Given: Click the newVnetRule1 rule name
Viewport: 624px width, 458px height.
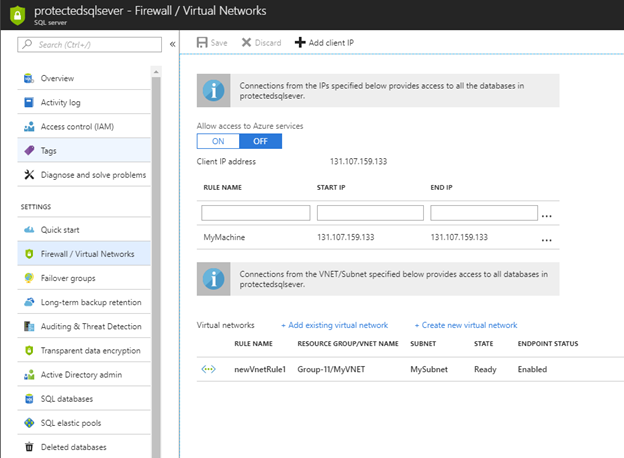Looking at the screenshot, I should (260, 369).
